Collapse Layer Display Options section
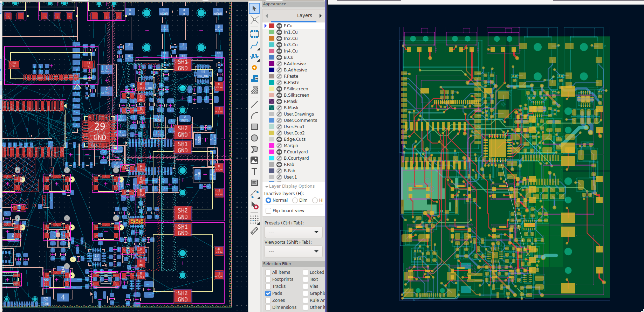644x312 pixels. 267,187
